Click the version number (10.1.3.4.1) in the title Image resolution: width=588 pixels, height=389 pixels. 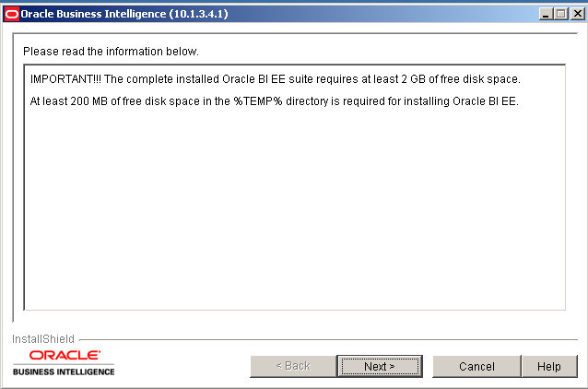click(x=199, y=14)
